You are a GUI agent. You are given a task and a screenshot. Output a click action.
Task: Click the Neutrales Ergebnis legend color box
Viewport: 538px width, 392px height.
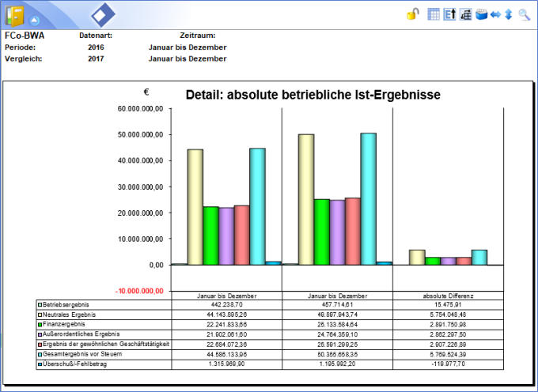click(40, 314)
